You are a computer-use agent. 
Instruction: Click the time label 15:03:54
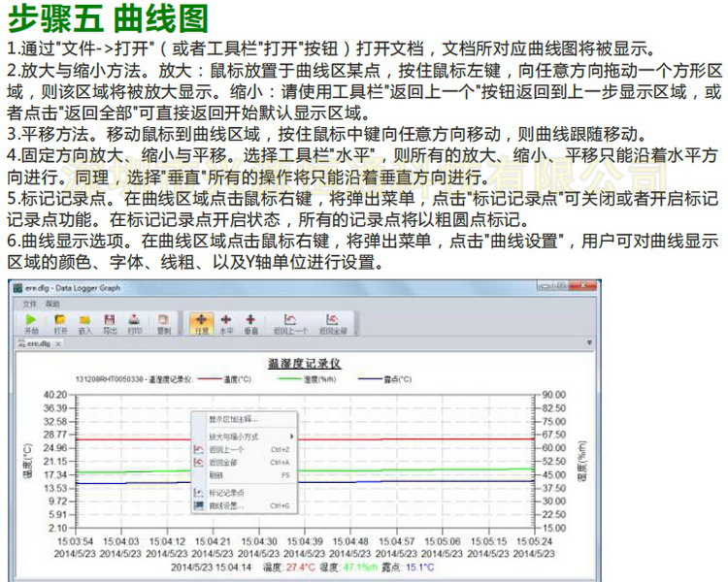(75, 541)
